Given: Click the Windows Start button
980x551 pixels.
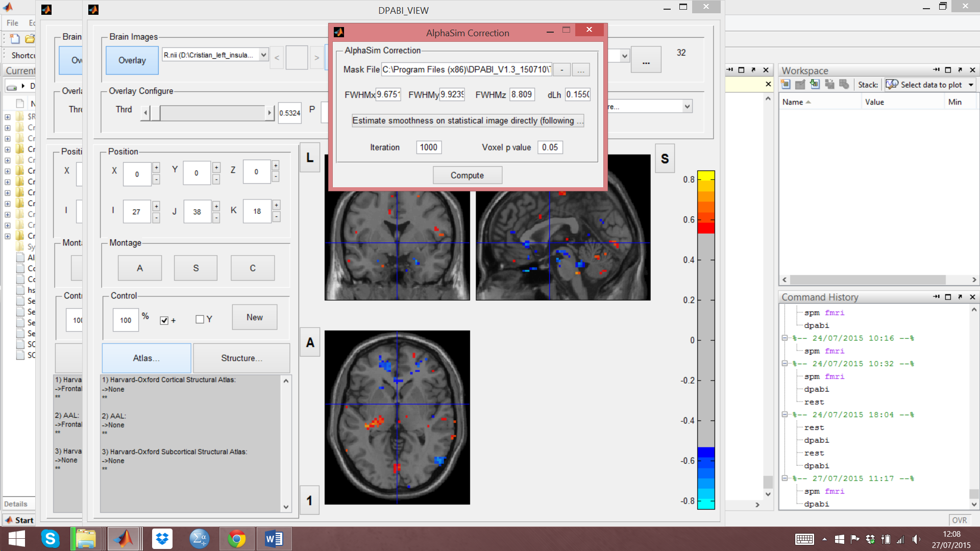Looking at the screenshot, I should (17, 539).
